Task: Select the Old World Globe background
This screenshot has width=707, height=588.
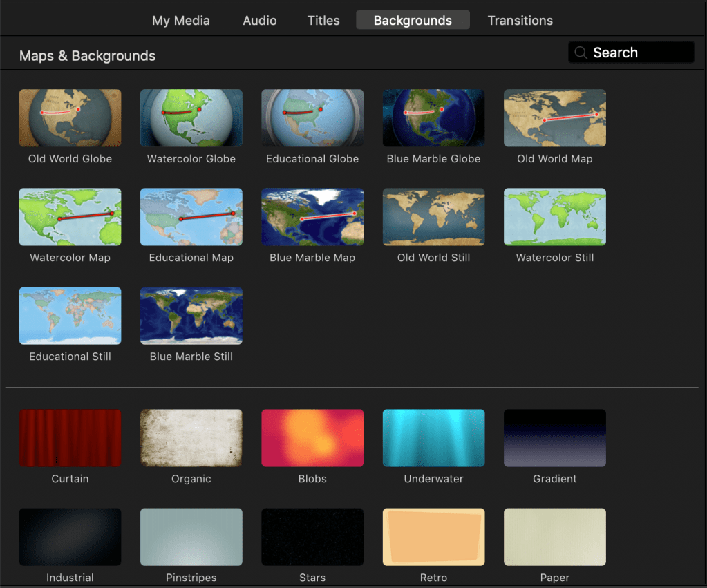Action: click(70, 118)
